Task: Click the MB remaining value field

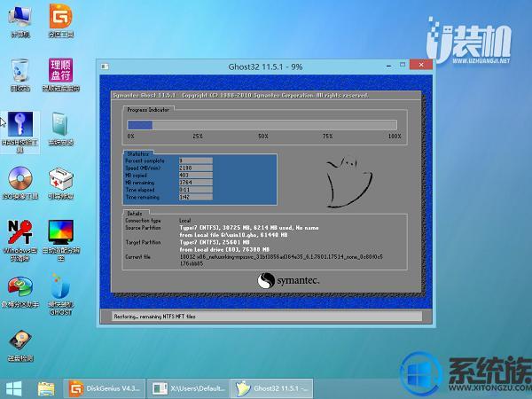Action: click(x=196, y=182)
